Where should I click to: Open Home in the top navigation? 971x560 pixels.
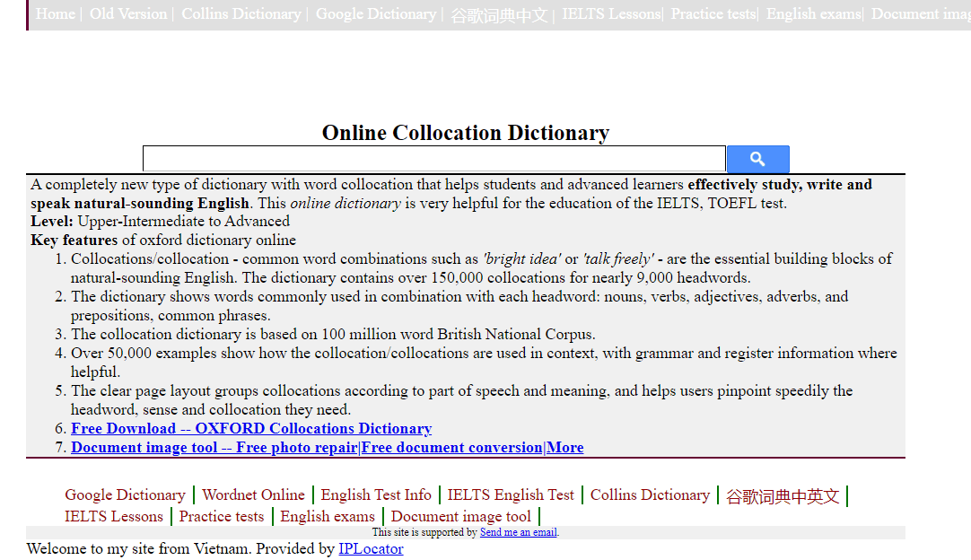[x=55, y=13]
